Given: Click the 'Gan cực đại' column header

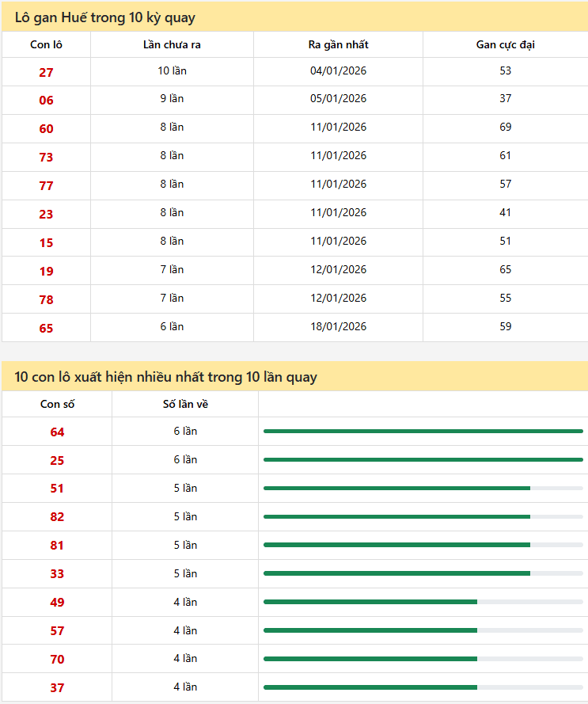Looking at the screenshot, I should click(x=505, y=44).
